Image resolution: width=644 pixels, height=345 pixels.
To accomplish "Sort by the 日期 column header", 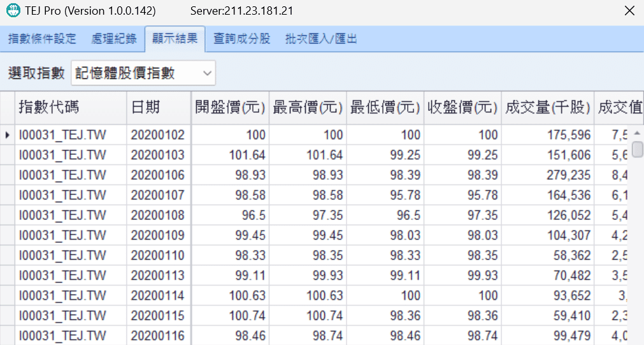I will click(158, 107).
